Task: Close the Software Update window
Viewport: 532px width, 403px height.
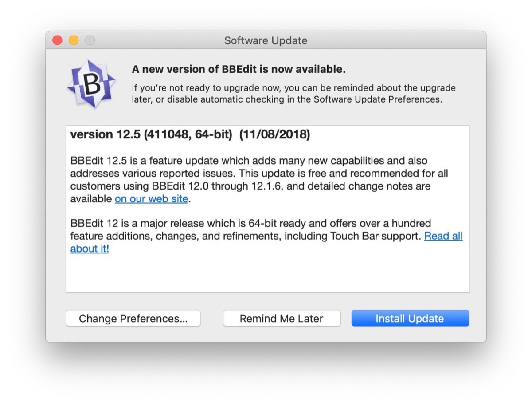Action: pos(57,40)
